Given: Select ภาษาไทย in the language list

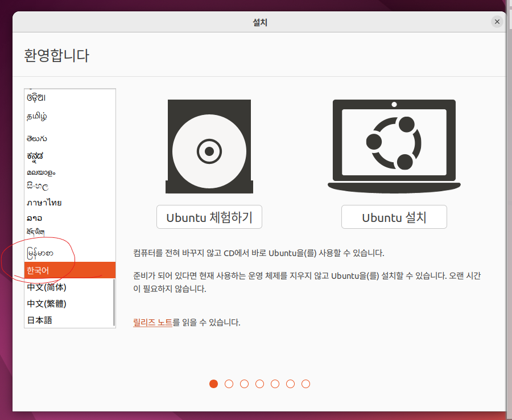Looking at the screenshot, I should pyautogui.click(x=70, y=203).
